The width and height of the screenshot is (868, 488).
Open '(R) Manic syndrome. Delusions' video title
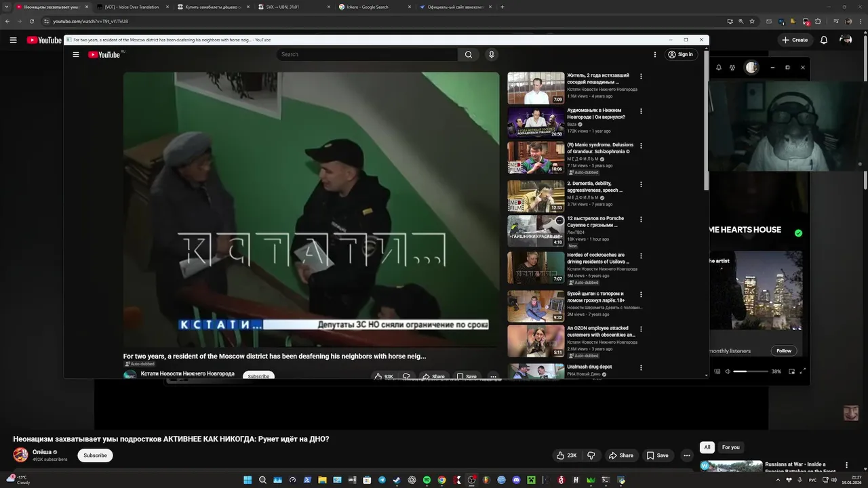click(600, 148)
